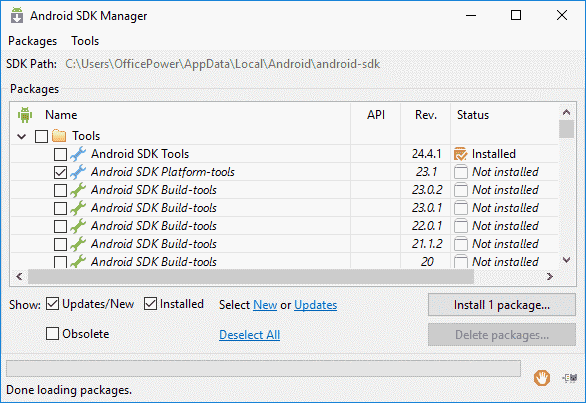Select the Android SDK Platform-tools row name
Image resolution: width=586 pixels, height=403 pixels.
(163, 172)
